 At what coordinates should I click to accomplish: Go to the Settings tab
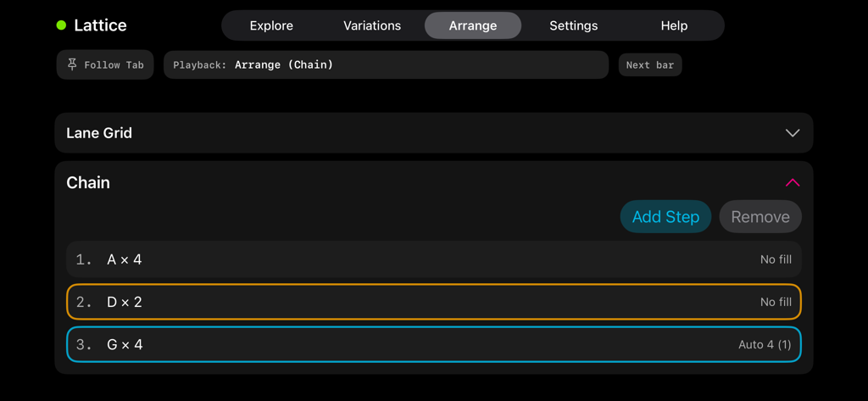click(x=574, y=25)
